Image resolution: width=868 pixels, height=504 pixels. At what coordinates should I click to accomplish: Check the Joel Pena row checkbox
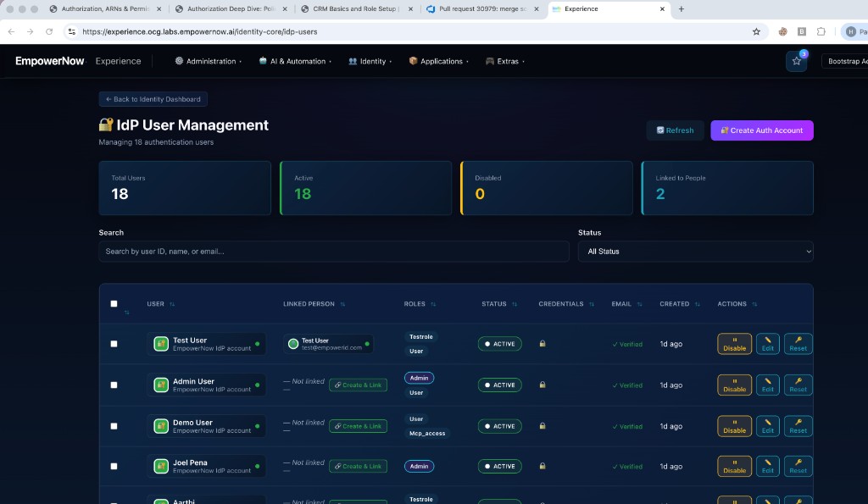click(114, 467)
